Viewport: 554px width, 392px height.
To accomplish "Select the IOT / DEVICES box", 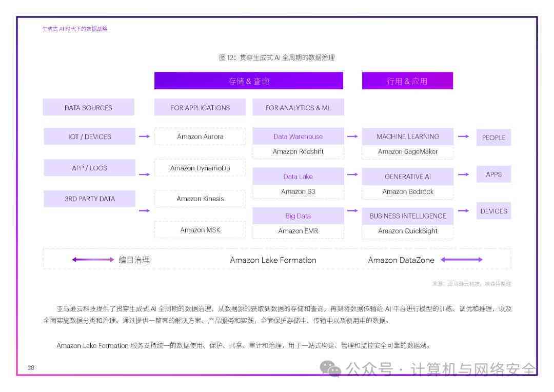I will click(x=90, y=136).
